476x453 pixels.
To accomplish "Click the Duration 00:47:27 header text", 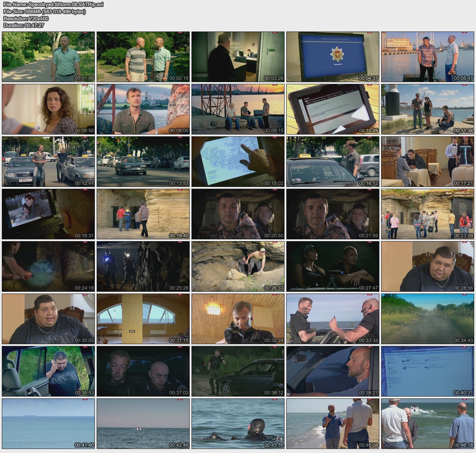I will pyautogui.click(x=24, y=25).
